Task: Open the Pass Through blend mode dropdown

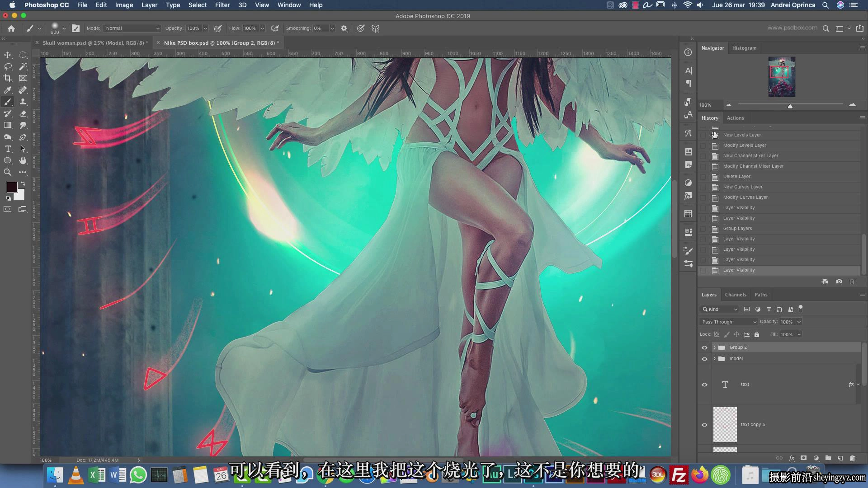Action: pyautogui.click(x=728, y=322)
